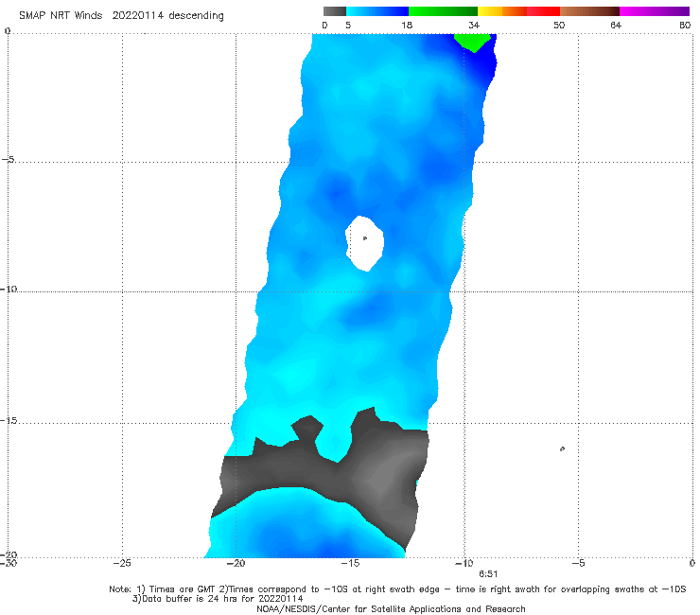Click the color bar label '50'
The height and width of the screenshot is (615, 700).
(559, 26)
